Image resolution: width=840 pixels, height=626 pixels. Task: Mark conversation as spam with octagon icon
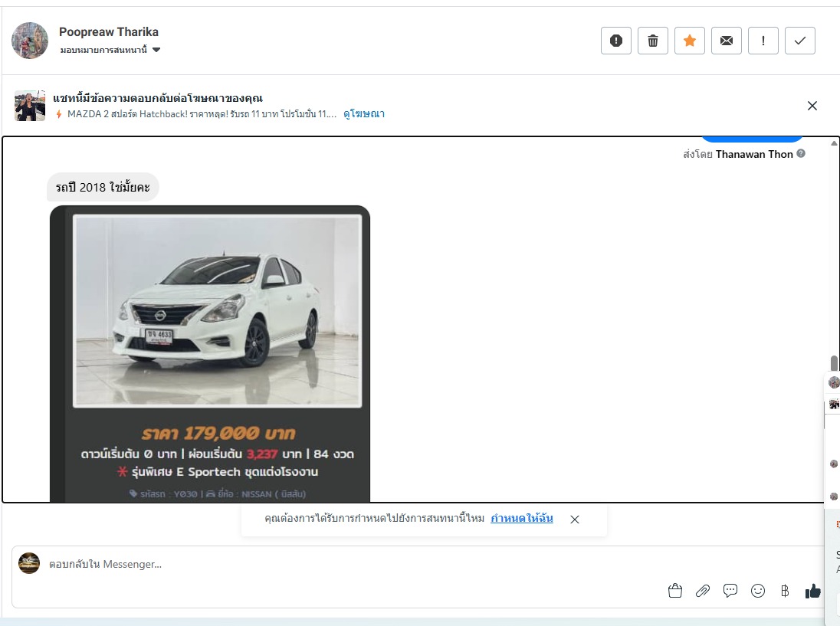[615, 41]
